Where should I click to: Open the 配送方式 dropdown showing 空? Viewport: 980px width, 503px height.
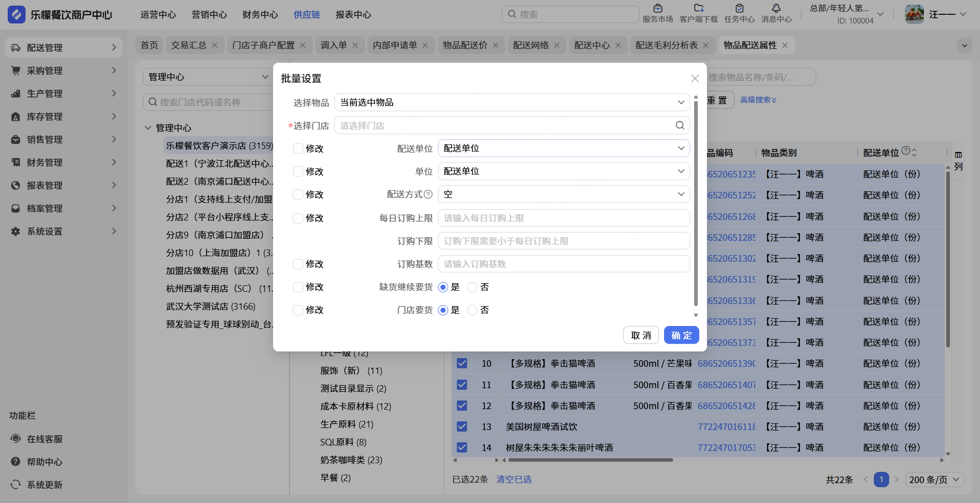pyautogui.click(x=563, y=194)
